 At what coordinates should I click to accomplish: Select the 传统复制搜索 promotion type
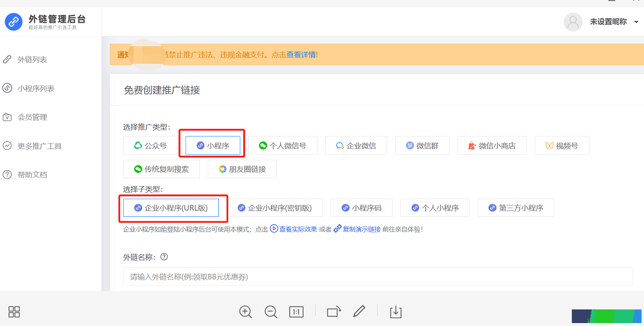(161, 169)
